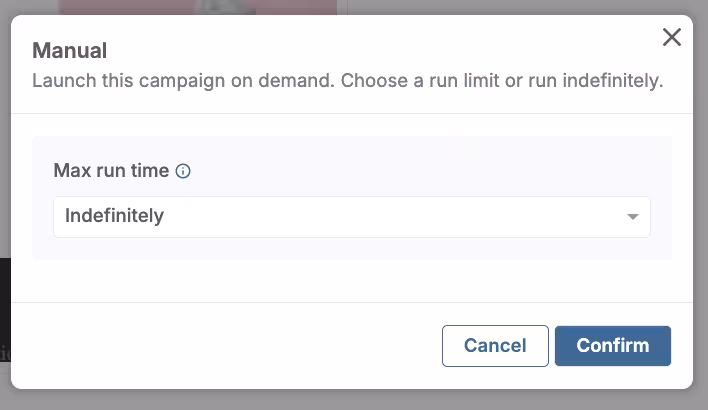Click the light purple settings panel background
Screen dimensions: 708x410
(350, 152)
